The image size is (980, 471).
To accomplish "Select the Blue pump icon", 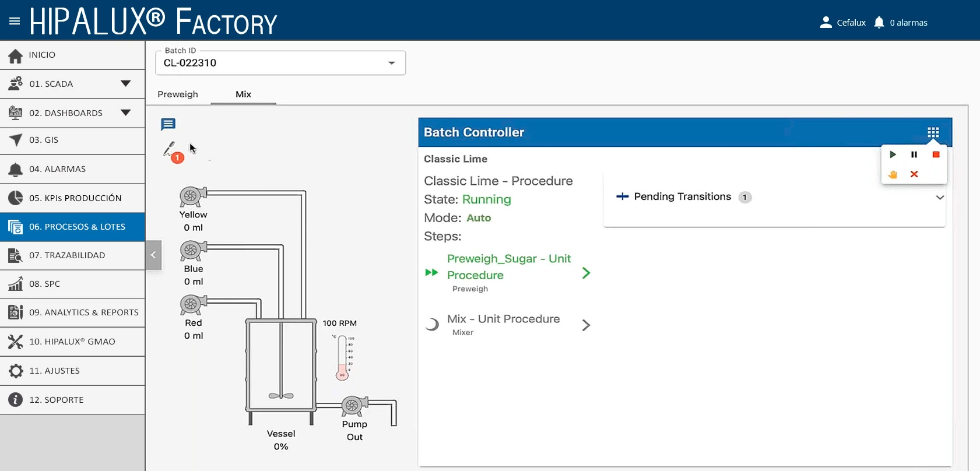I will tap(192, 251).
